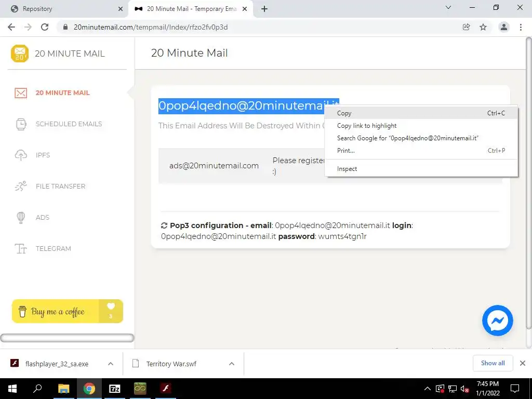Close the Repository tab
This screenshot has width=532, height=399.
[121, 9]
